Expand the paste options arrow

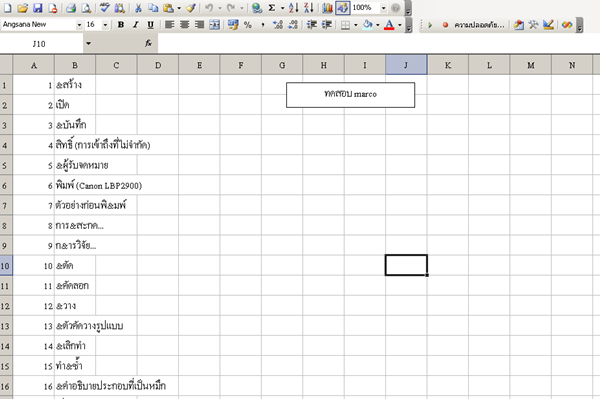(x=179, y=8)
